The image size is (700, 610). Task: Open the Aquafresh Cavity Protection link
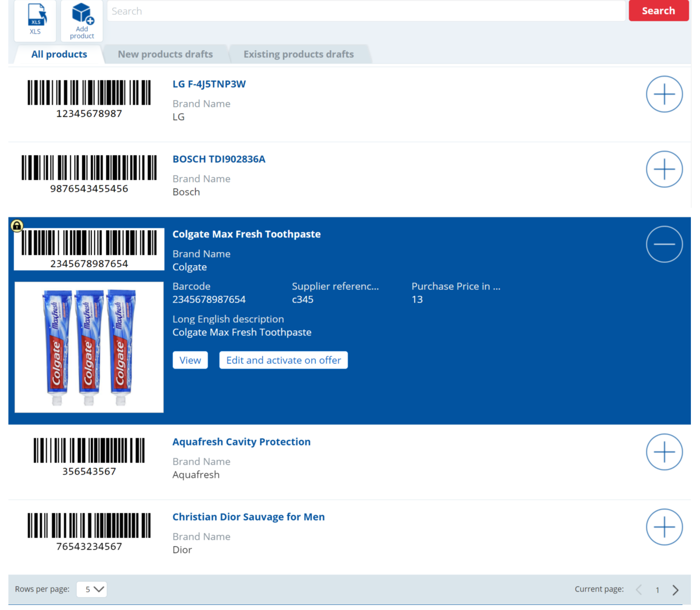point(241,442)
